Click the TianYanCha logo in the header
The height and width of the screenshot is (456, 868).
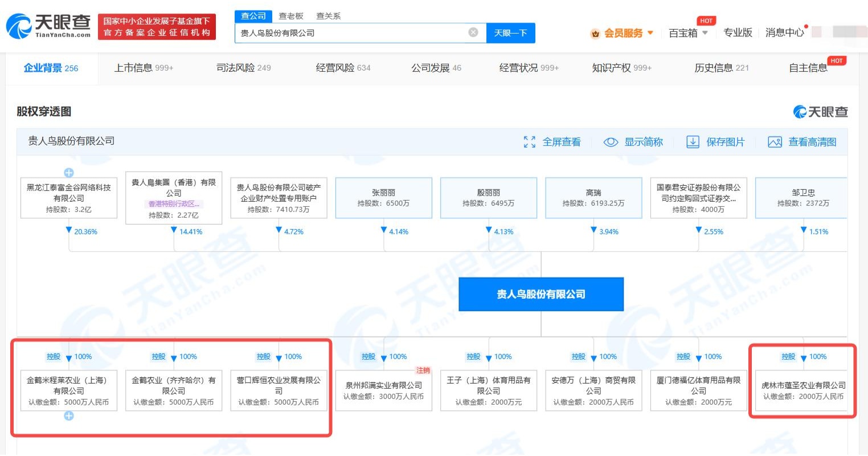click(x=48, y=26)
